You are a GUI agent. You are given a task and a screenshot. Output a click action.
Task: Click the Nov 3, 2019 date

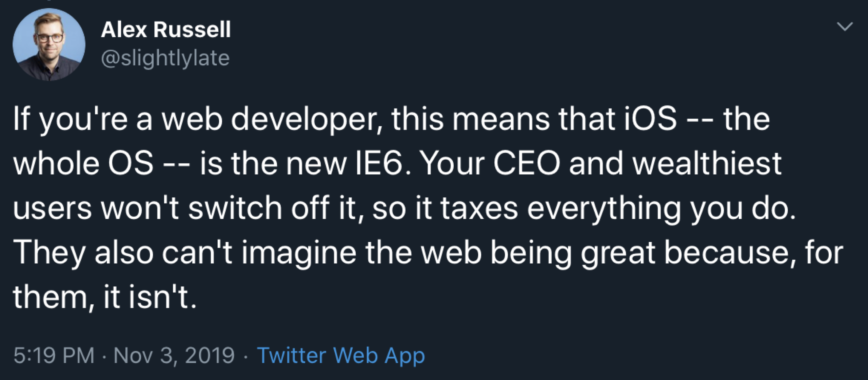click(174, 355)
